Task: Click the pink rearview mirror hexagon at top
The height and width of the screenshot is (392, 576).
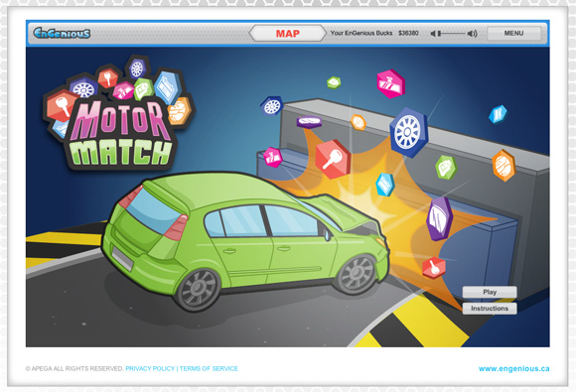Action: pos(390,83)
